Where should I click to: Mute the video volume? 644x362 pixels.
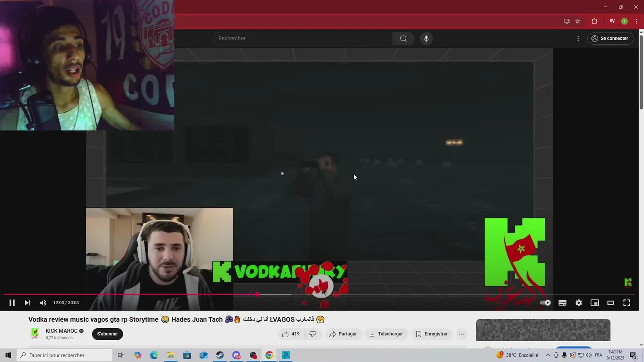coord(43,303)
